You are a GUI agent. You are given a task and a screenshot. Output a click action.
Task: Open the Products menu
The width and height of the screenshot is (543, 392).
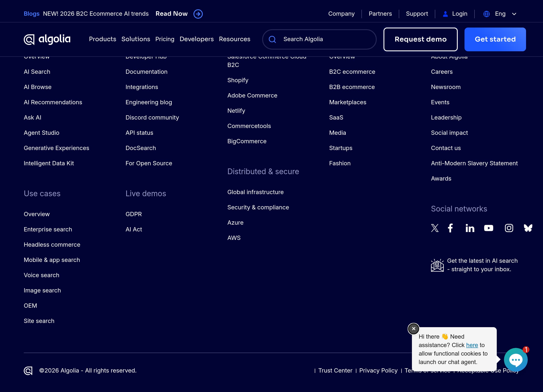[102, 39]
